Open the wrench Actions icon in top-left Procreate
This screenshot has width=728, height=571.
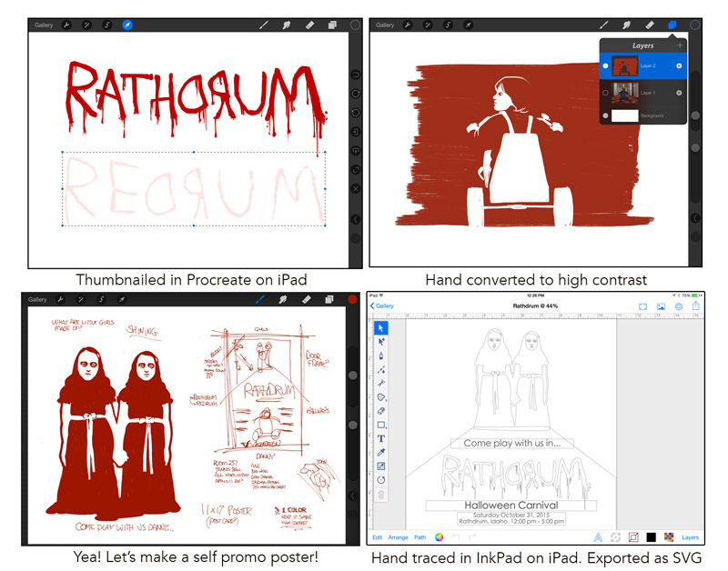(x=66, y=25)
